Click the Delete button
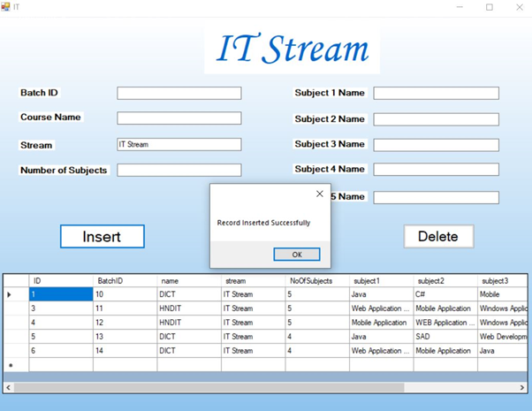The image size is (532, 411). 438,236
